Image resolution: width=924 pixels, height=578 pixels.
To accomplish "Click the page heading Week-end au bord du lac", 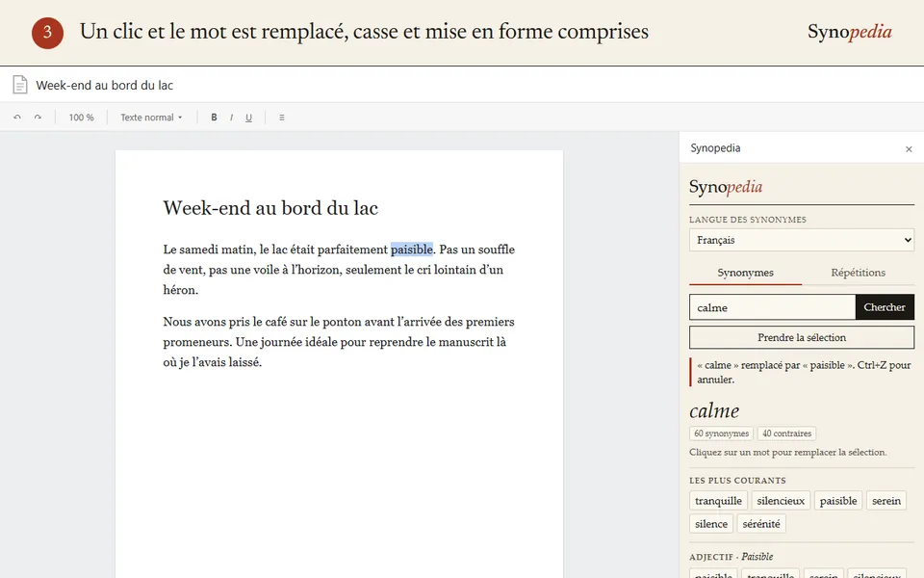I will (270, 208).
